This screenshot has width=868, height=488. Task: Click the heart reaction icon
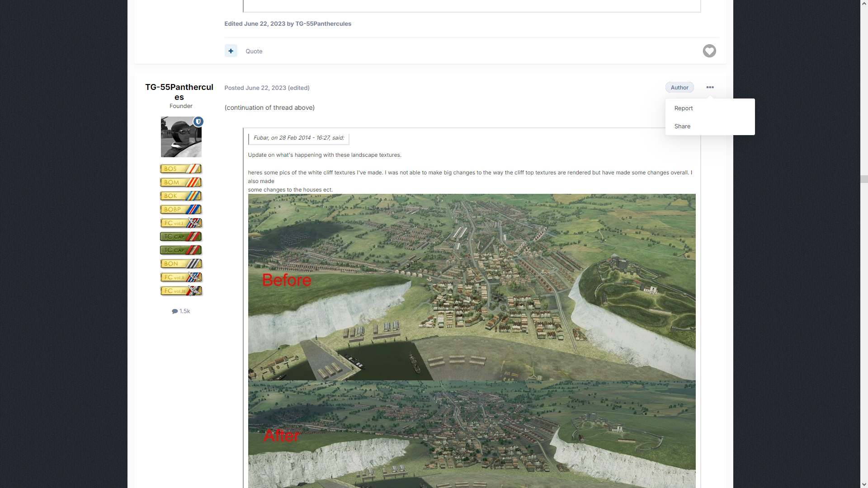pos(709,51)
